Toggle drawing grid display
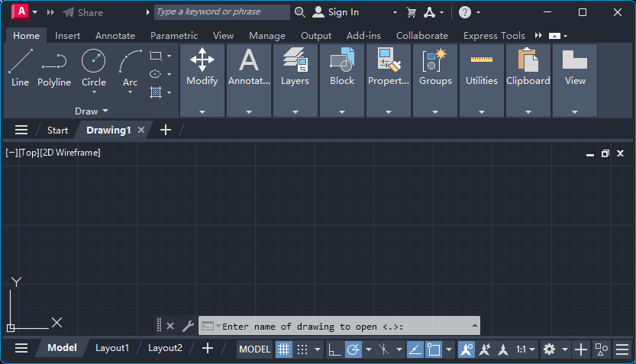 pos(283,349)
